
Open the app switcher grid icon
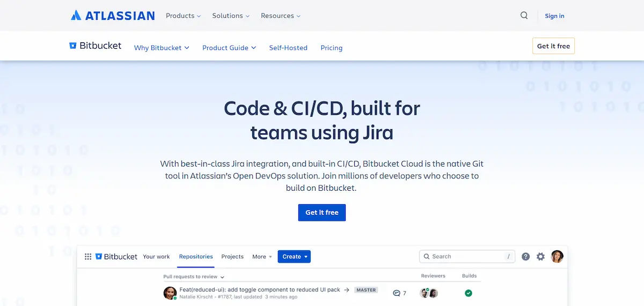click(88, 257)
